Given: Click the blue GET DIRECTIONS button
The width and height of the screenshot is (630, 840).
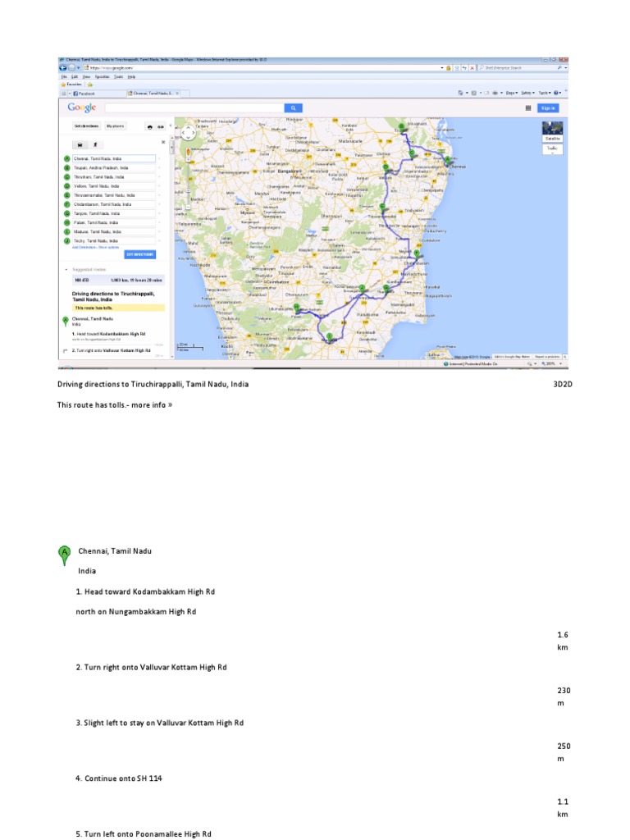Looking at the screenshot, I should (139, 254).
